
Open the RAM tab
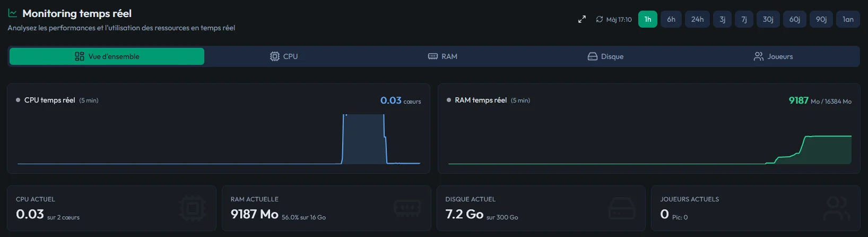442,56
